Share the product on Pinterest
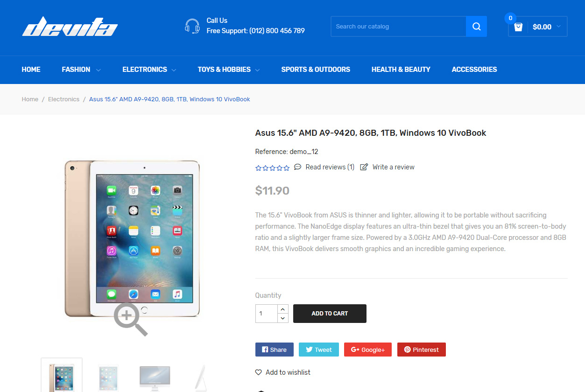 422,350
